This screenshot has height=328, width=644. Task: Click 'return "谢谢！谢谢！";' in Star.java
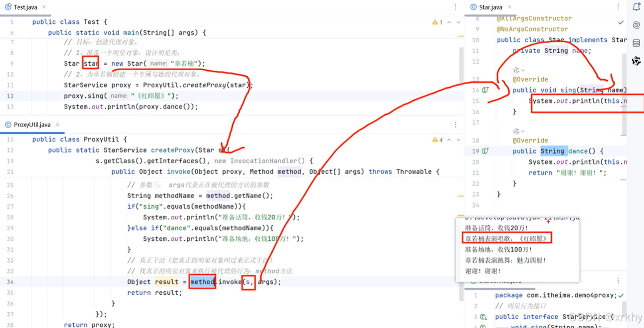tap(568, 173)
